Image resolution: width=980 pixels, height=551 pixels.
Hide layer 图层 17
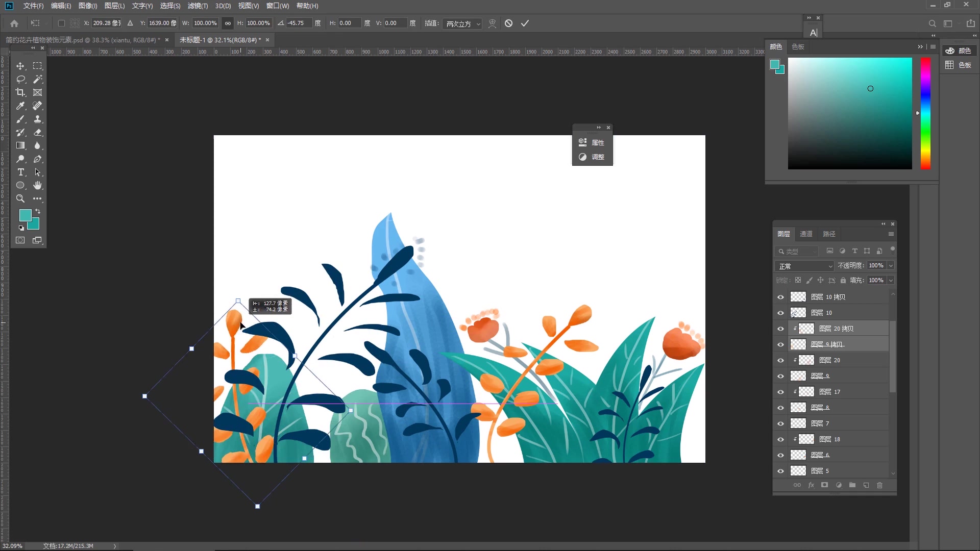point(780,392)
